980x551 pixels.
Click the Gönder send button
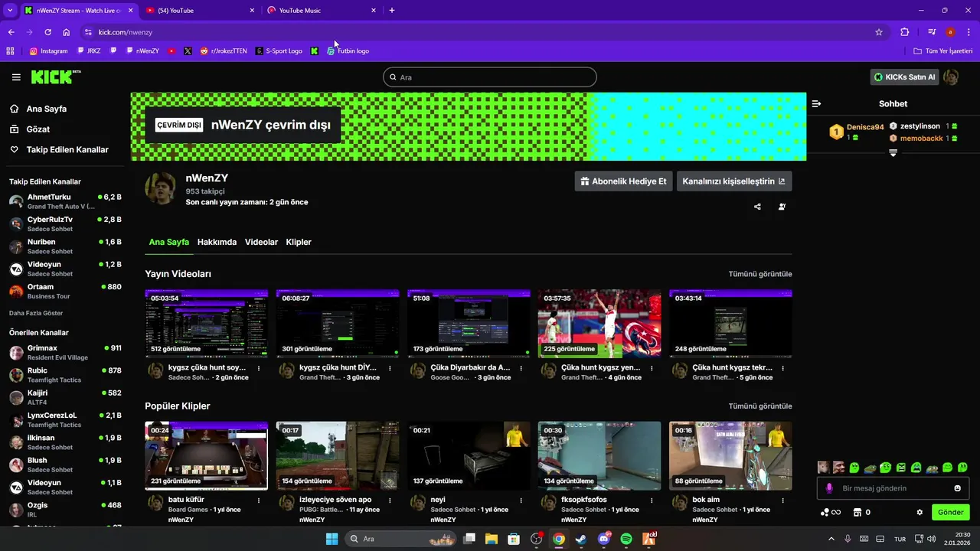coord(950,513)
